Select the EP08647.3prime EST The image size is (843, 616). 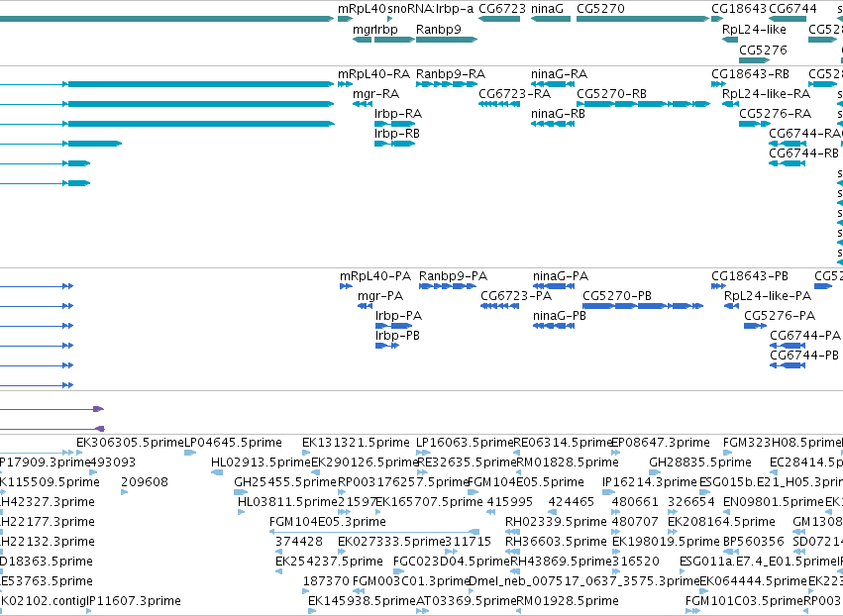pos(615,453)
